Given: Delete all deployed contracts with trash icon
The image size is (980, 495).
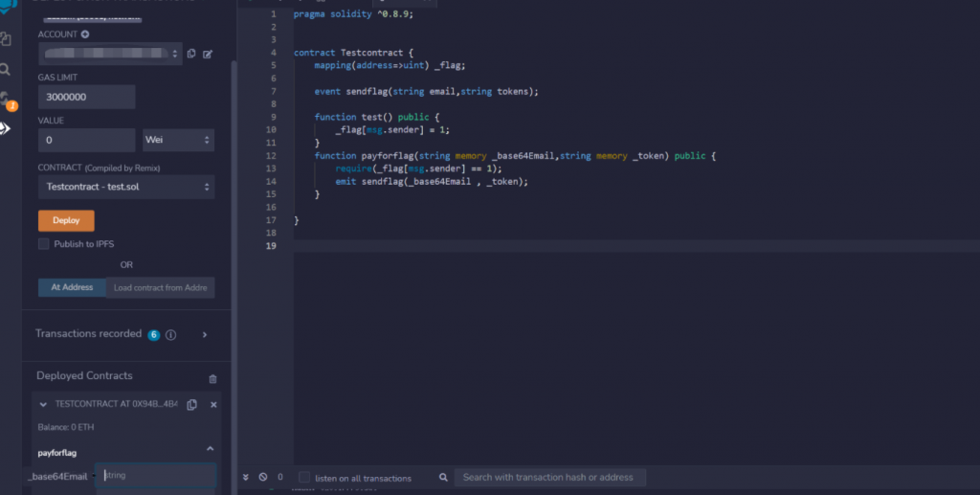Looking at the screenshot, I should 212,379.
